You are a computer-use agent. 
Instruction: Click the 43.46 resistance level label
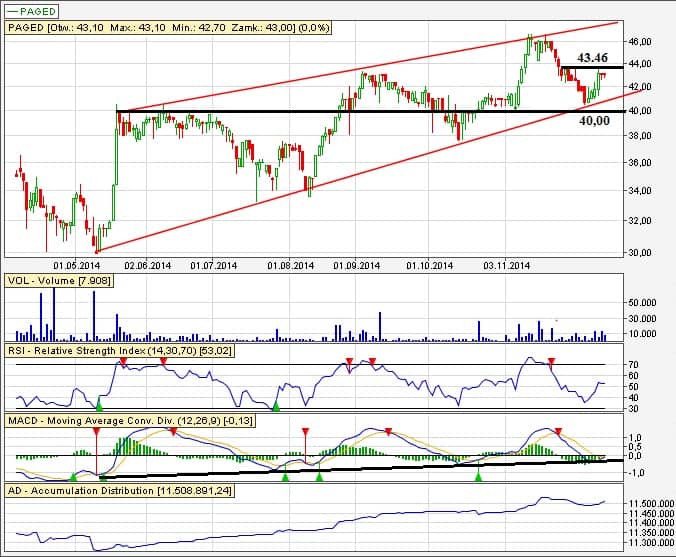593,58
